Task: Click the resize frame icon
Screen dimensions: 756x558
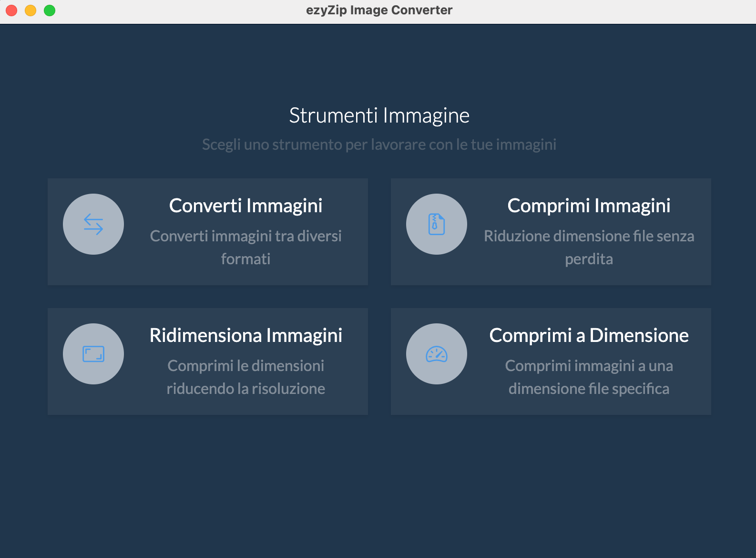Action: [93, 354]
